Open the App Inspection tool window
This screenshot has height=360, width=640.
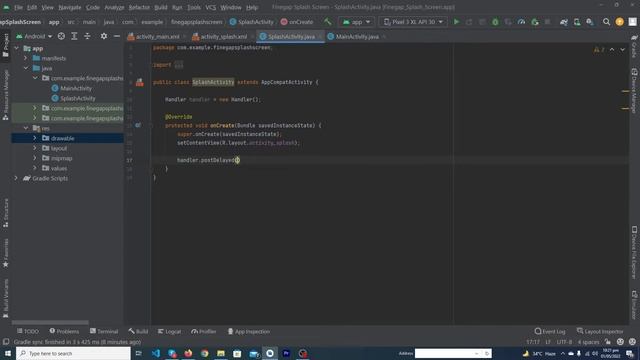249,331
